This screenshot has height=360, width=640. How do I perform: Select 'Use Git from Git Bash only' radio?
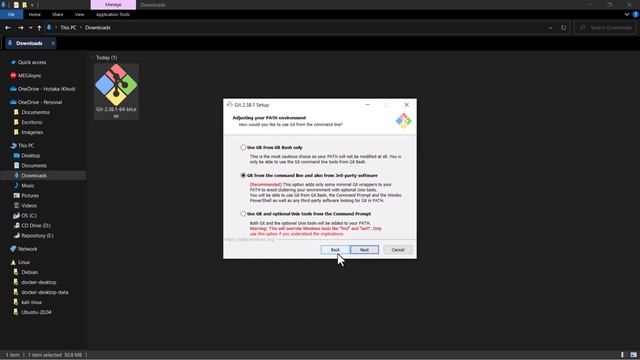tap(243, 147)
